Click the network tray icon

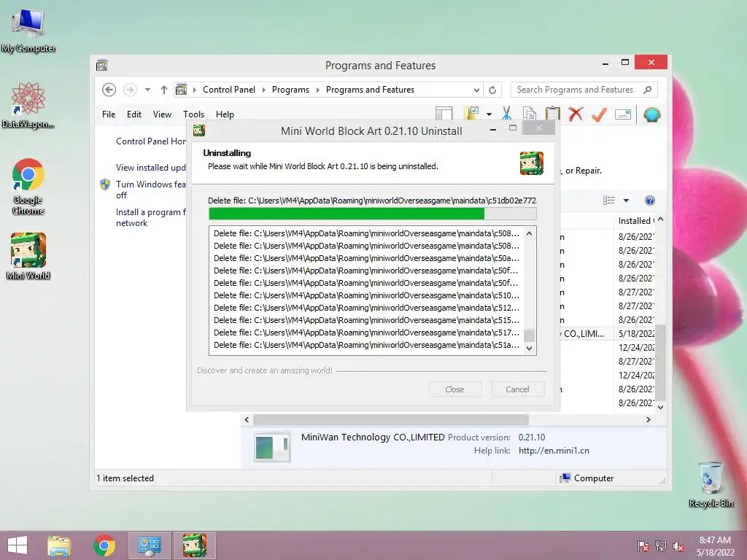pos(661,546)
